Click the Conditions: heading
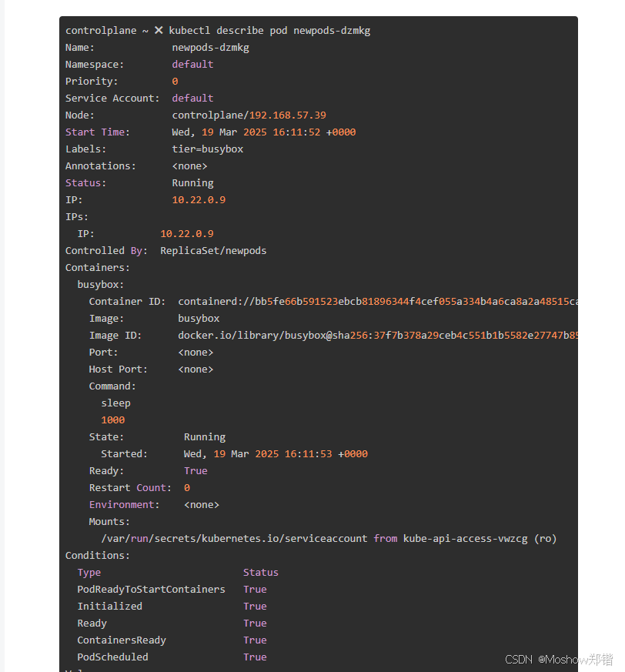This screenshot has width=625, height=672. [97, 556]
